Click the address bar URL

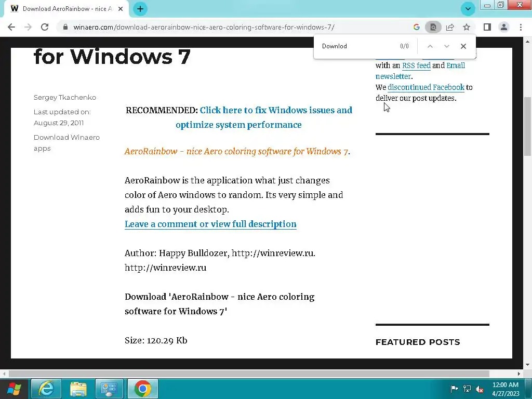[x=204, y=27]
